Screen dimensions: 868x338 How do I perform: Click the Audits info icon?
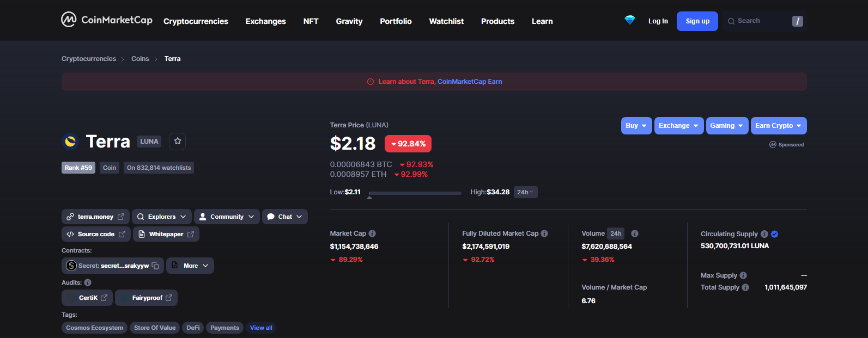(88, 282)
